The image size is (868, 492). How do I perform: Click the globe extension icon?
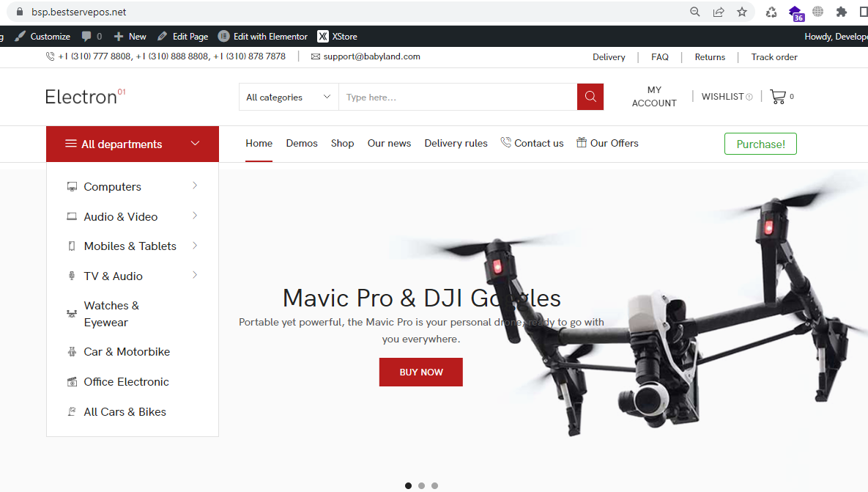(817, 11)
